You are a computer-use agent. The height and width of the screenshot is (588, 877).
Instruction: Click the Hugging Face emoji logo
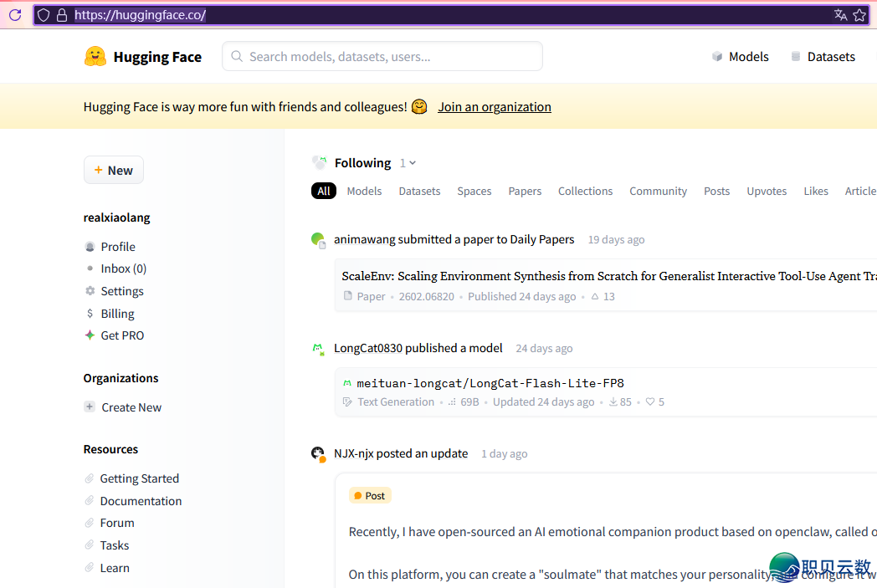coord(95,57)
